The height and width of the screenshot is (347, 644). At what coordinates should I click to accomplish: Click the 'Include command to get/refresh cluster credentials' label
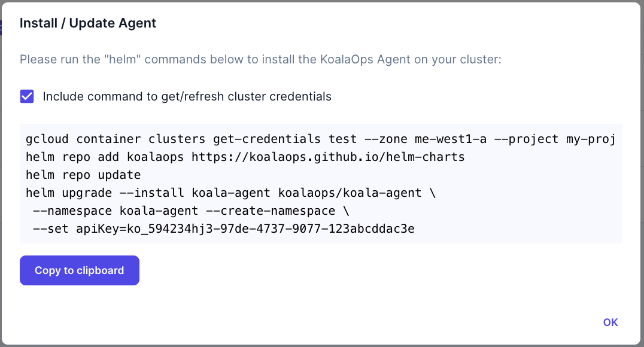pyautogui.click(x=187, y=96)
